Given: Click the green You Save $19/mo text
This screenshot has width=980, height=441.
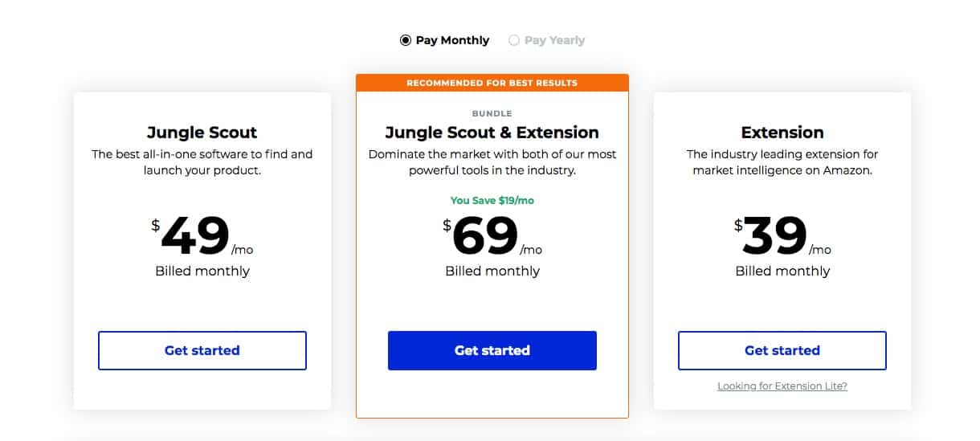Looking at the screenshot, I should pyautogui.click(x=492, y=201).
